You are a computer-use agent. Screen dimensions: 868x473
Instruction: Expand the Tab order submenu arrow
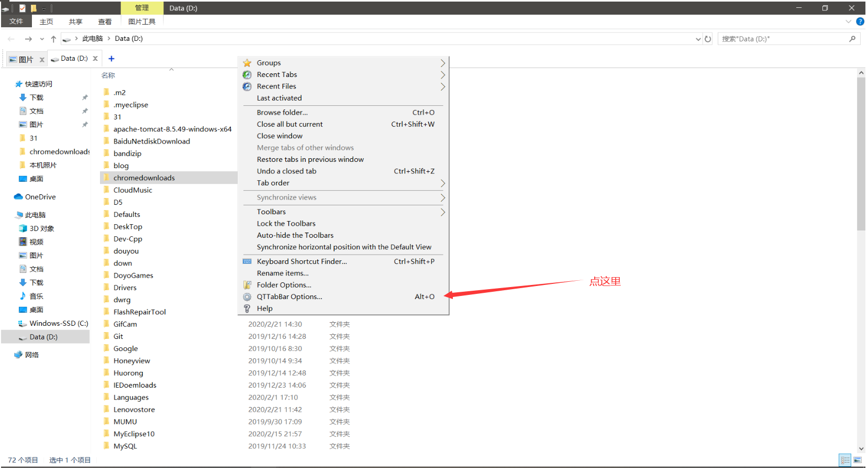tap(443, 183)
